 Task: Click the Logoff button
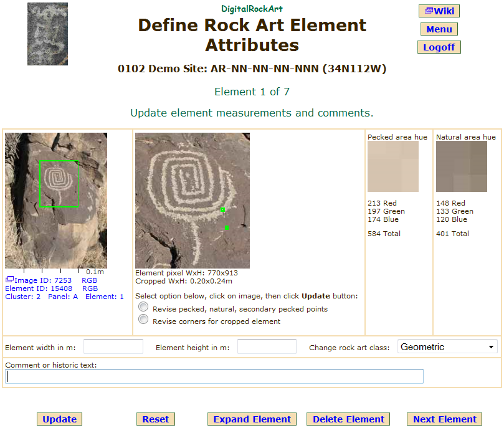pyautogui.click(x=439, y=47)
